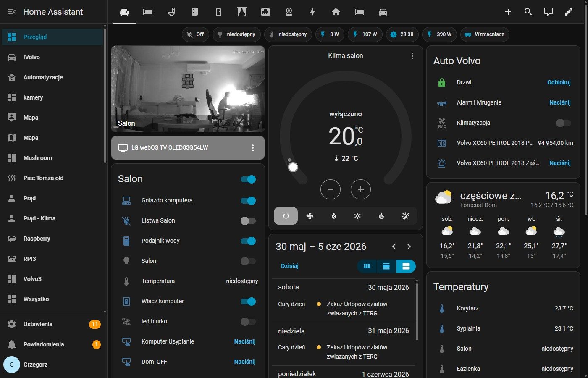Go to previous calendar week
588x378 pixels.
point(394,247)
